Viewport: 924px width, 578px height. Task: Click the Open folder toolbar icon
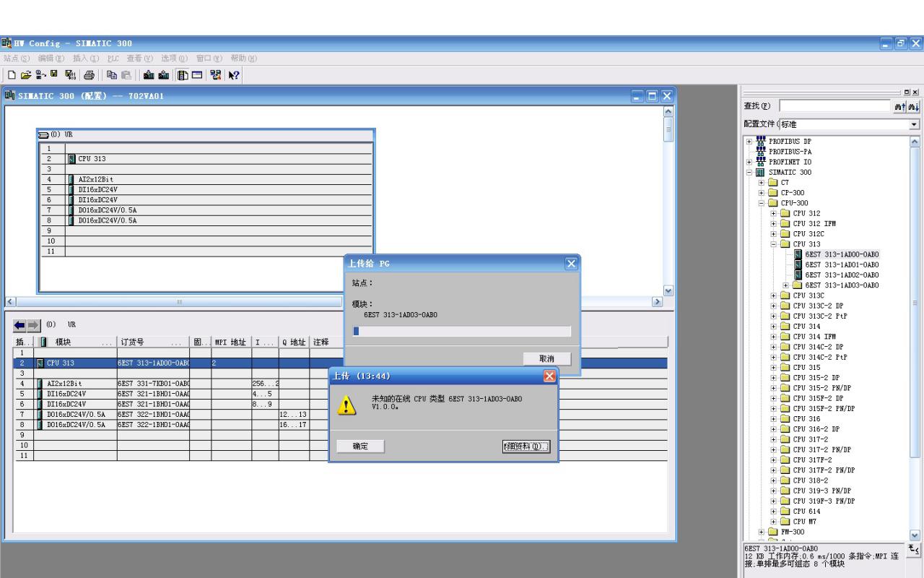point(26,75)
